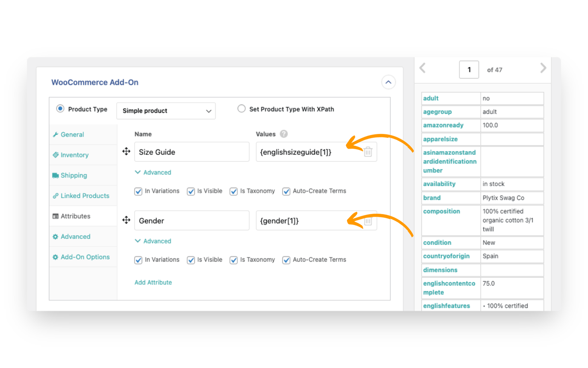Click the next page arrow in data panel
This screenshot has height=368, width=588.
point(543,68)
